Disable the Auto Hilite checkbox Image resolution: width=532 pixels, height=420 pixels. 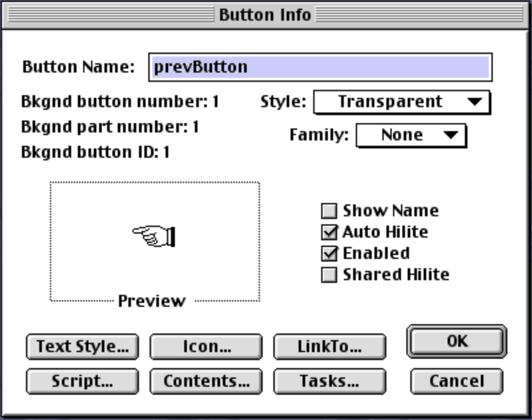[328, 234]
